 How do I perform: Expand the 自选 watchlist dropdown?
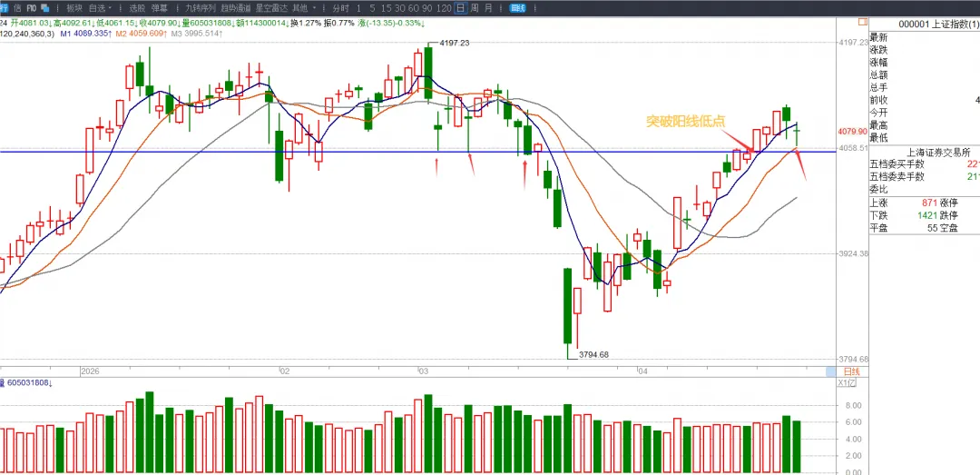[x=100, y=8]
